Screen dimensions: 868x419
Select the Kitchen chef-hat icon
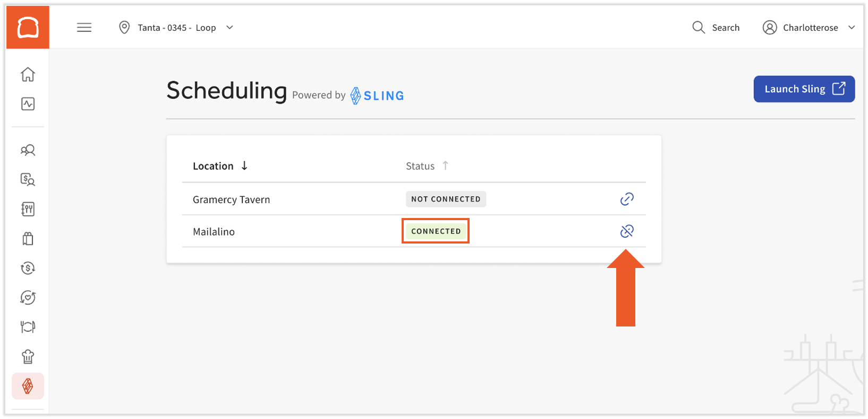tap(28, 357)
